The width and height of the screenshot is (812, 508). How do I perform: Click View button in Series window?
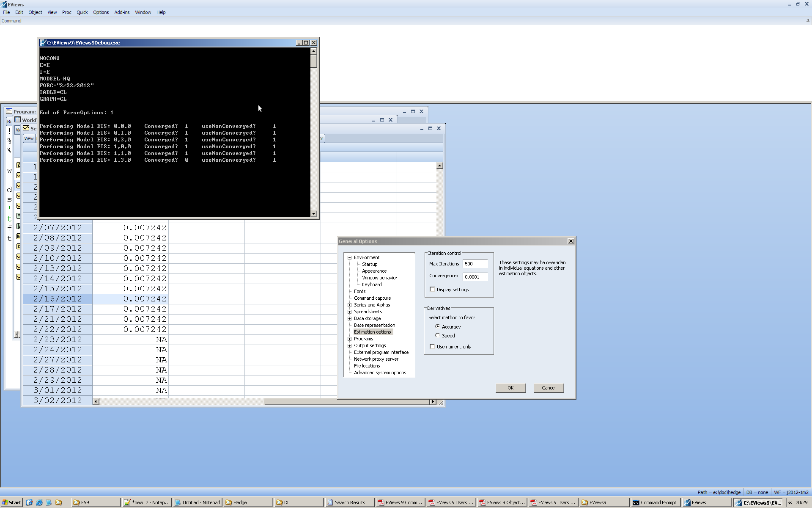29,138
